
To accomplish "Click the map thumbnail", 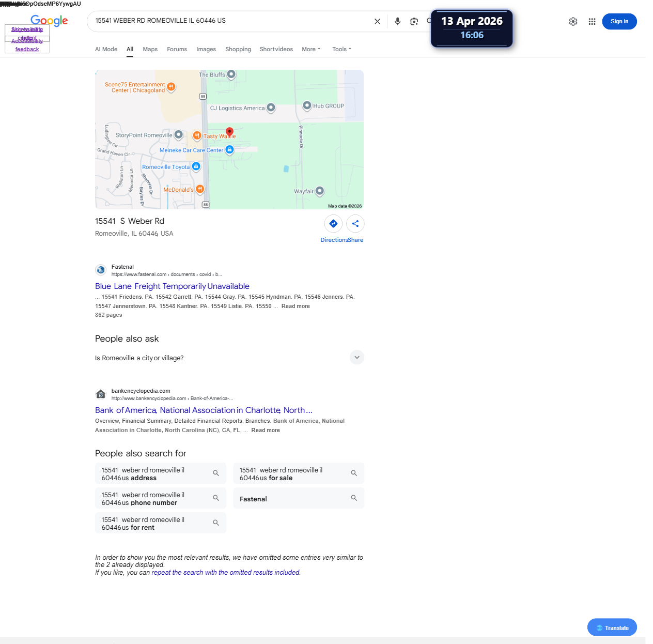I will point(229,140).
